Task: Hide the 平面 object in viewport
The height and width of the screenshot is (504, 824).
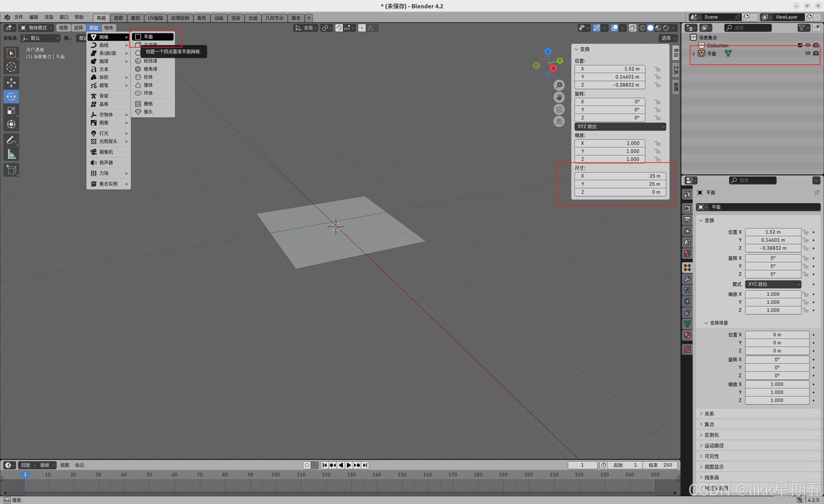Action: click(808, 53)
